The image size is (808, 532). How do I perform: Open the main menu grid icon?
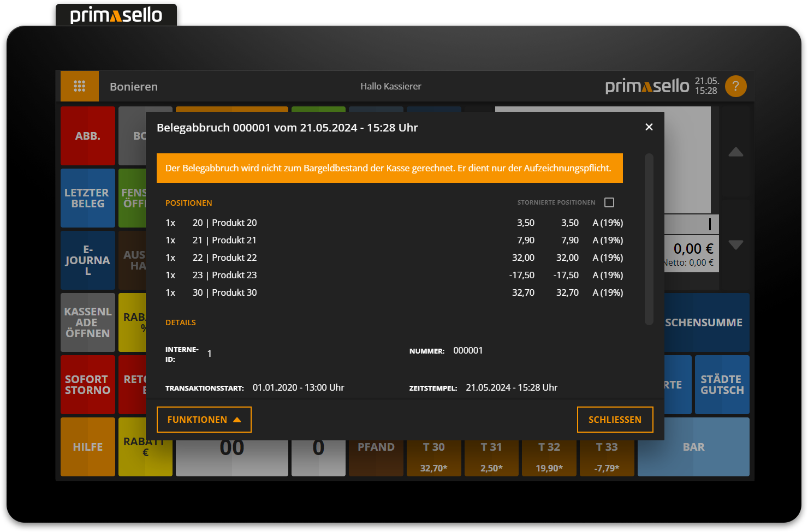[x=80, y=86]
